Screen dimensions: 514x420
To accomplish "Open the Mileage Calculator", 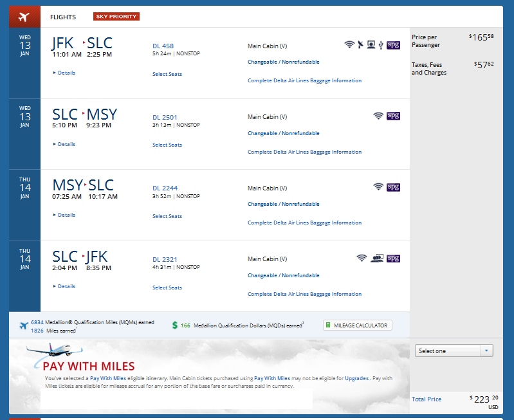I will (357, 325).
